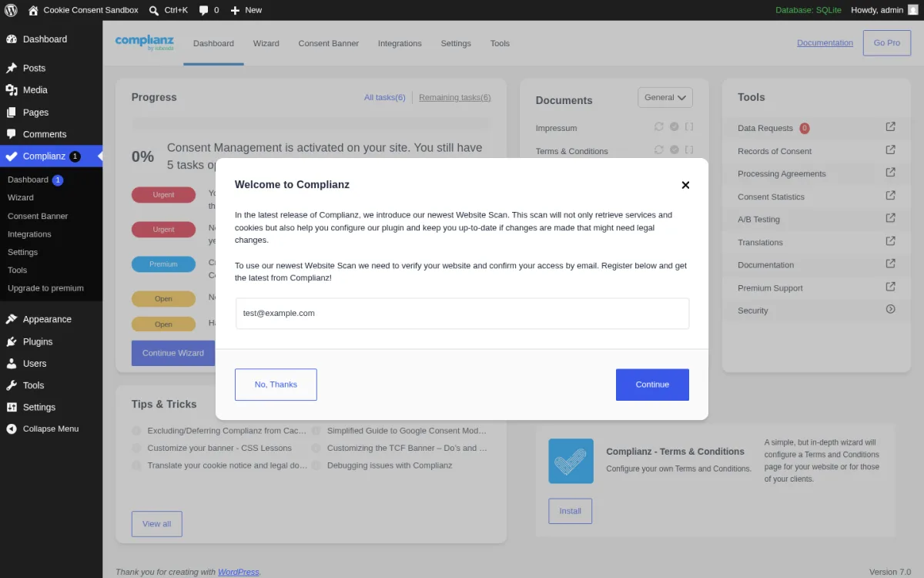Click the Complianz logo in the header
Screen dimensions: 924x578
point(144,42)
